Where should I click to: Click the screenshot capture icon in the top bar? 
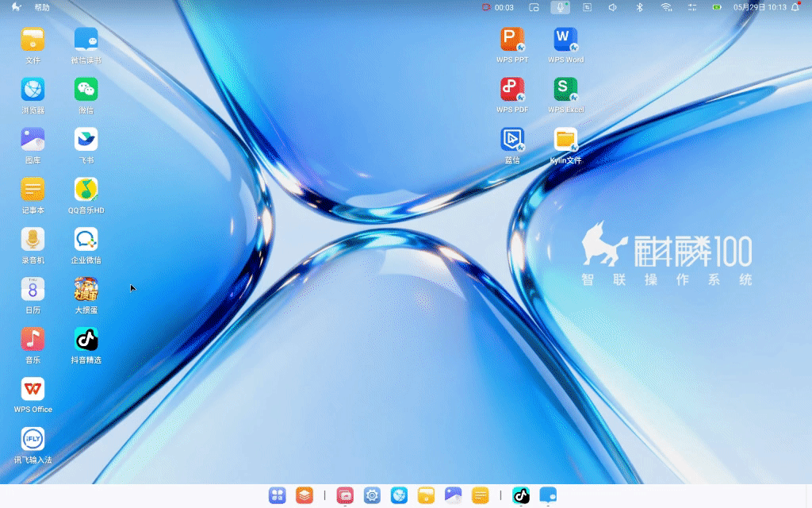tap(587, 7)
